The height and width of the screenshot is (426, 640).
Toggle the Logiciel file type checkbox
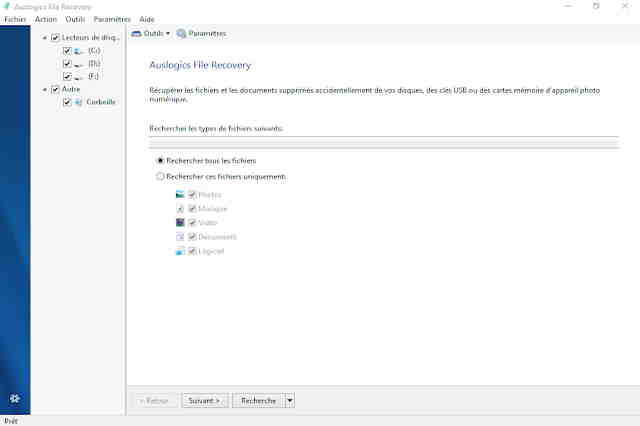(x=192, y=251)
